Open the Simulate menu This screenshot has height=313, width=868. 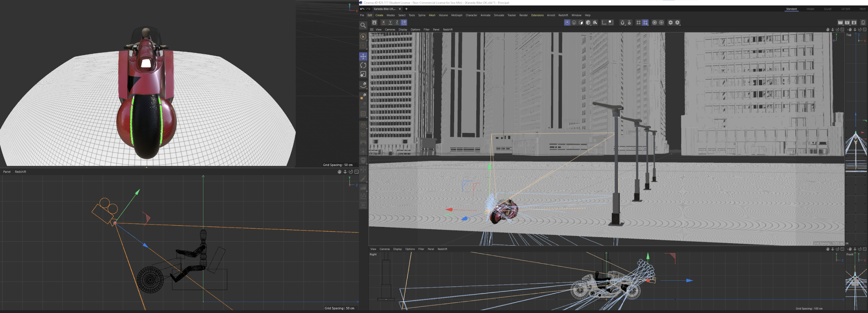point(499,15)
